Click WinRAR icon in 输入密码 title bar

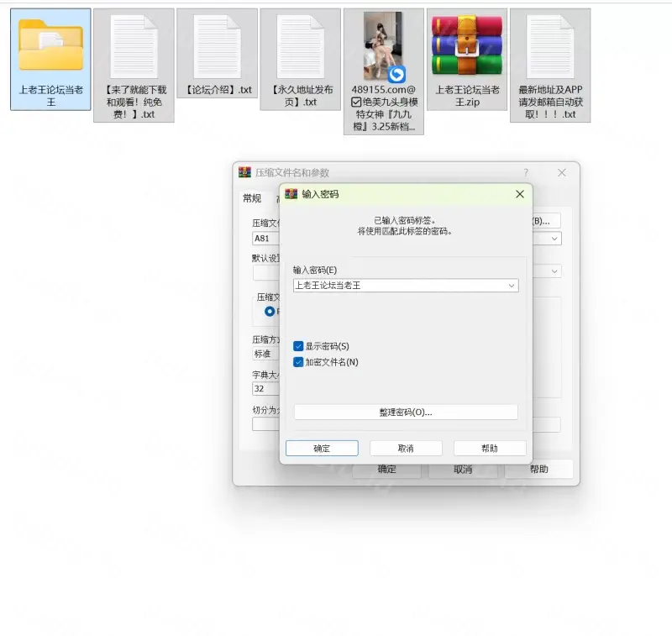tap(291, 194)
